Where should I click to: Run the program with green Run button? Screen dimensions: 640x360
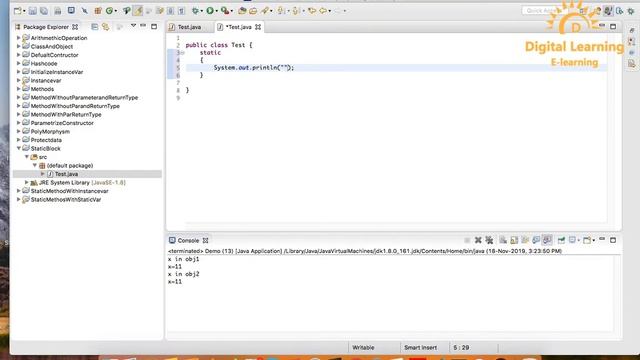[x=210, y=11]
